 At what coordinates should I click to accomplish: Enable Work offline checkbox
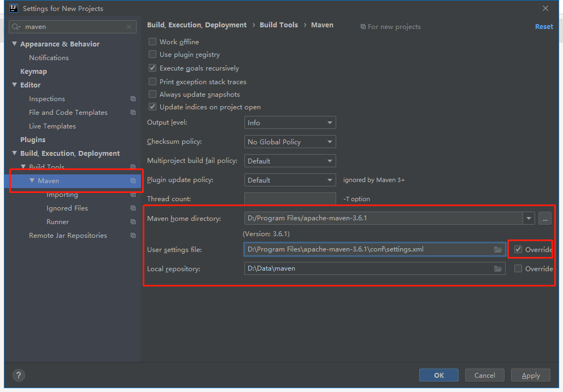[x=153, y=42]
